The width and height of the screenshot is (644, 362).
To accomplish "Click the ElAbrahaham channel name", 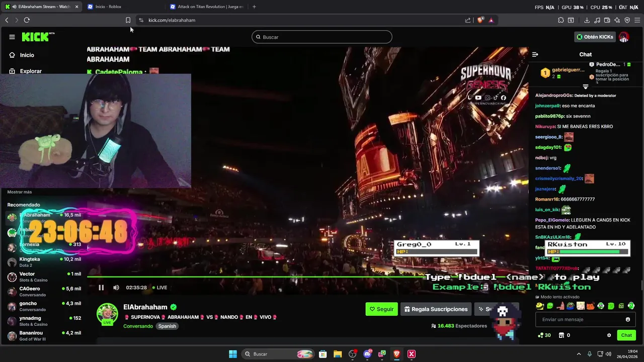I will [145, 307].
